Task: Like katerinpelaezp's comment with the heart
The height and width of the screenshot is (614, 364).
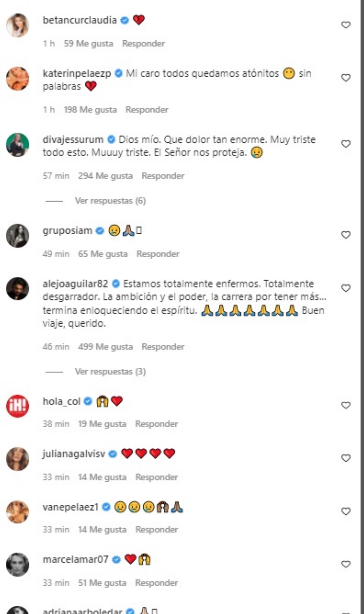Action: (x=346, y=78)
